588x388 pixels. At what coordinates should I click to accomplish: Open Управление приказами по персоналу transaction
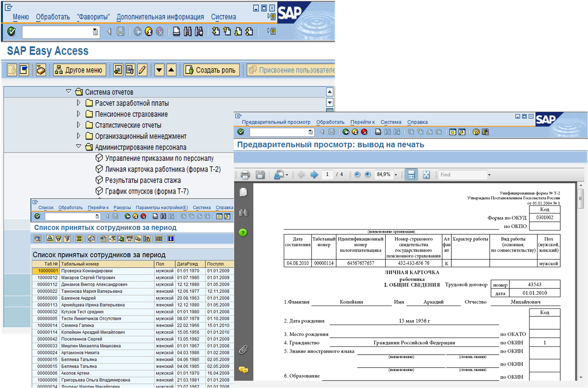[159, 158]
